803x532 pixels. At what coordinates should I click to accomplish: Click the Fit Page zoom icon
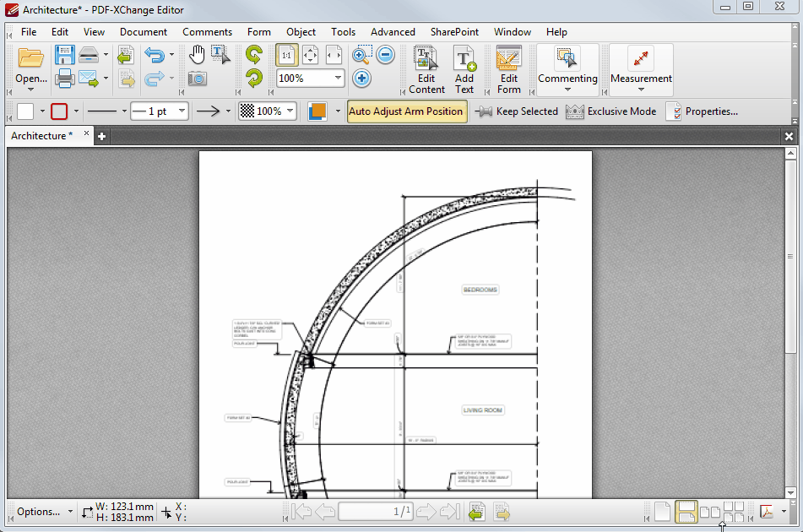pyautogui.click(x=310, y=55)
